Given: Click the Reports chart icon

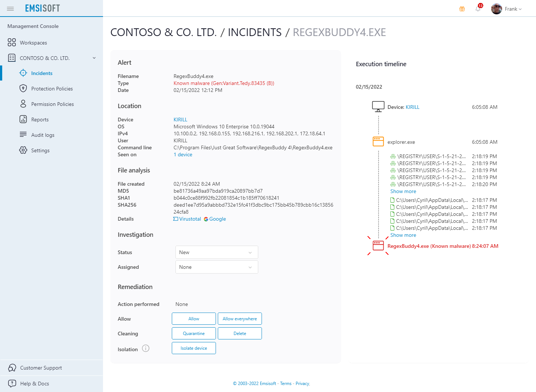Looking at the screenshot, I should [x=23, y=119].
